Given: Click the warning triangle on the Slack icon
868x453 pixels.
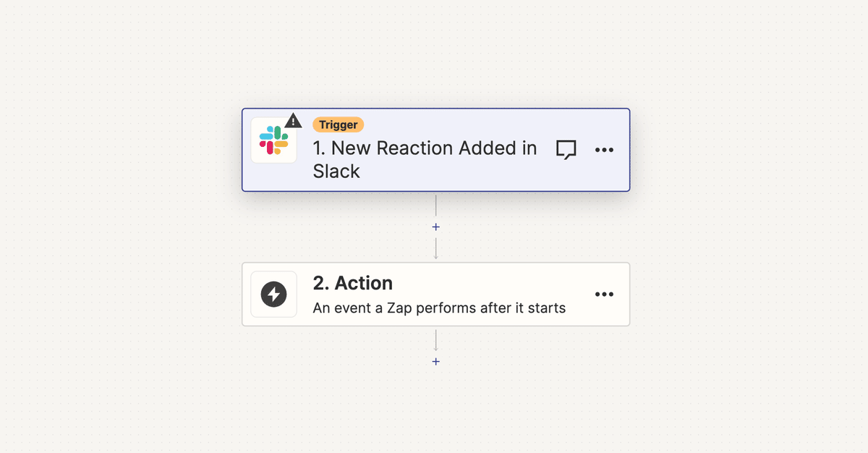Looking at the screenshot, I should click(293, 121).
